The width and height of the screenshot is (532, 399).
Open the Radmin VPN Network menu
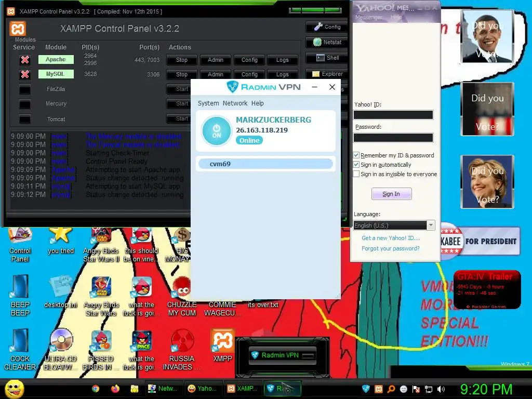click(x=235, y=103)
